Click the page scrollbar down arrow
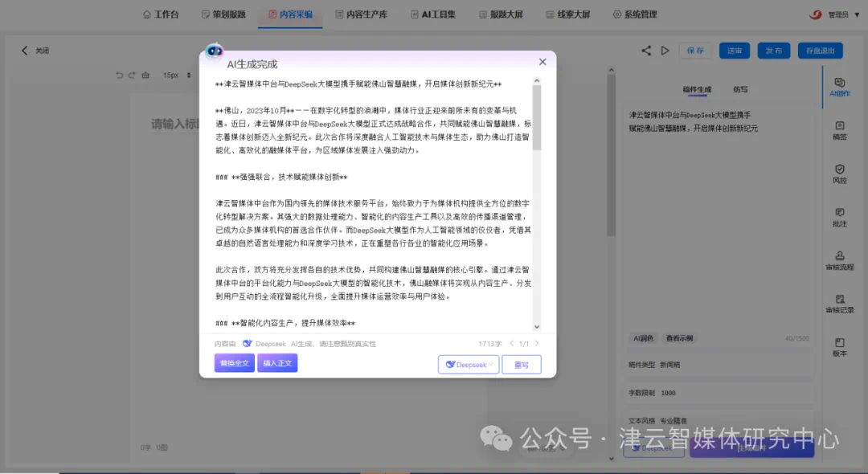 point(611,459)
